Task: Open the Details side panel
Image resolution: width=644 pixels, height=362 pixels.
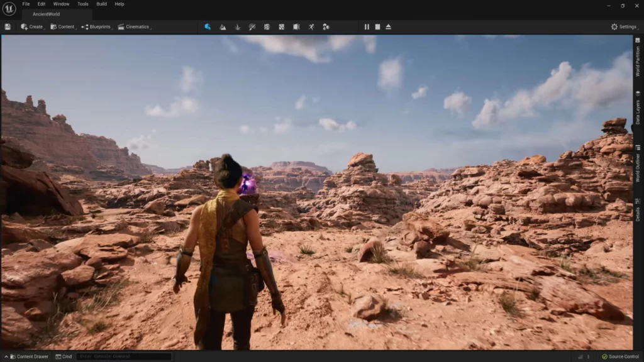Action: tap(638, 210)
